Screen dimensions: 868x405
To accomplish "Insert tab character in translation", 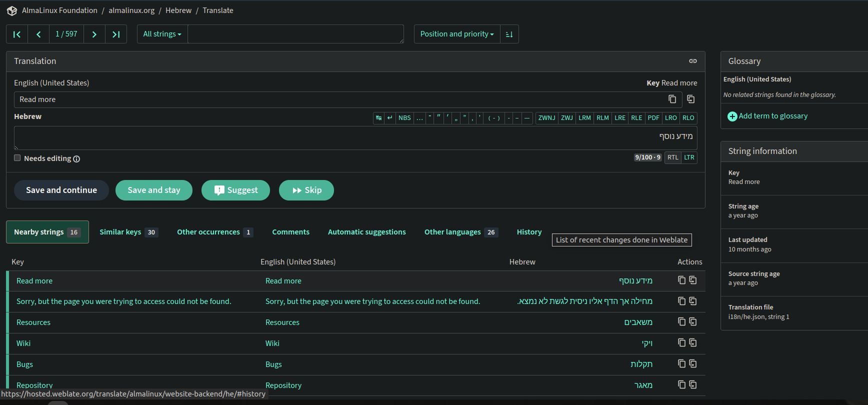I will tap(378, 118).
